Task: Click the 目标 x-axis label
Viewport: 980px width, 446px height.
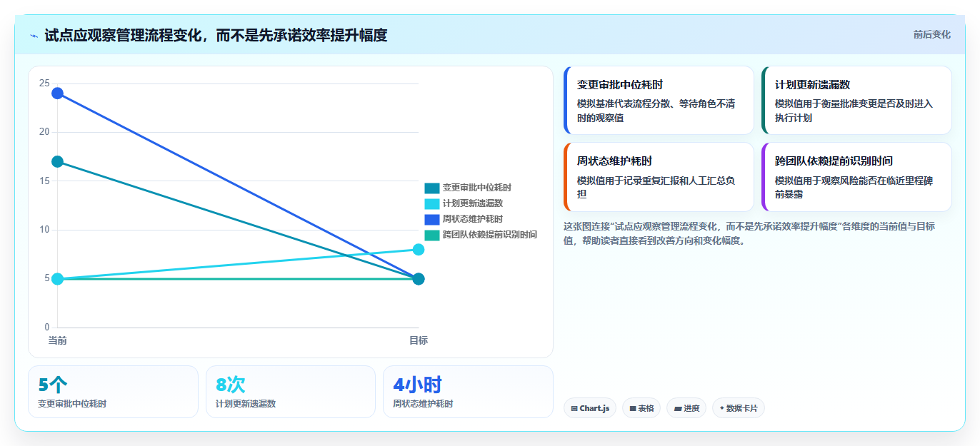Action: pyautogui.click(x=419, y=340)
